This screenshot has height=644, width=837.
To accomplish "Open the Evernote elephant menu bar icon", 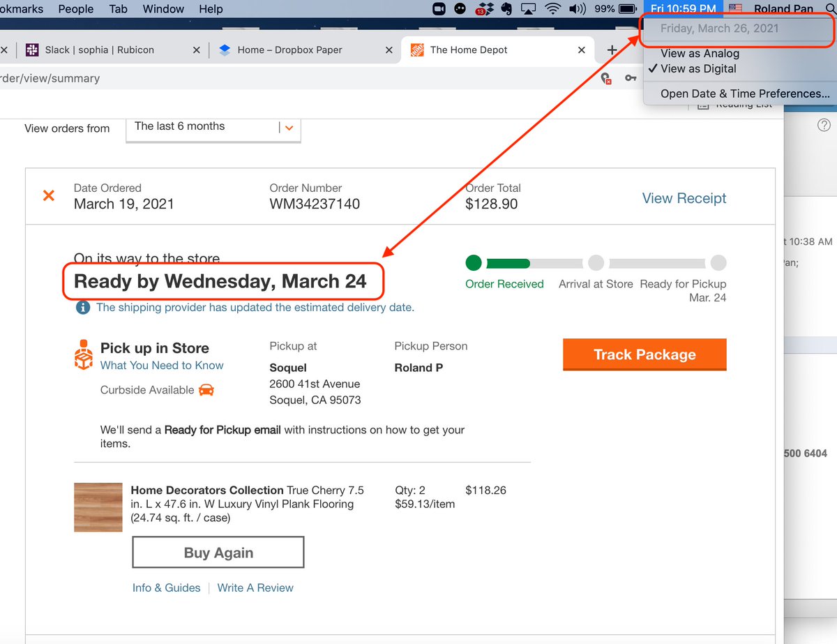I will tap(506, 9).
